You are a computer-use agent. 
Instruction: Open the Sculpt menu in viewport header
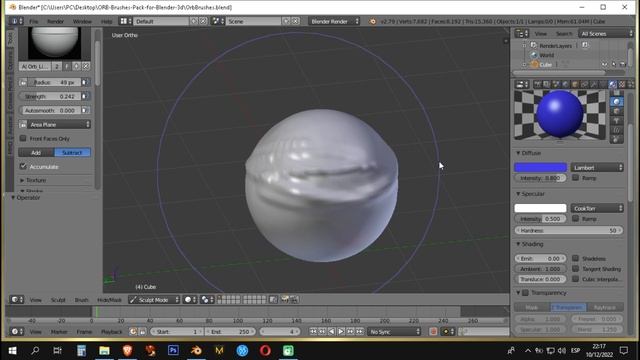(58, 300)
